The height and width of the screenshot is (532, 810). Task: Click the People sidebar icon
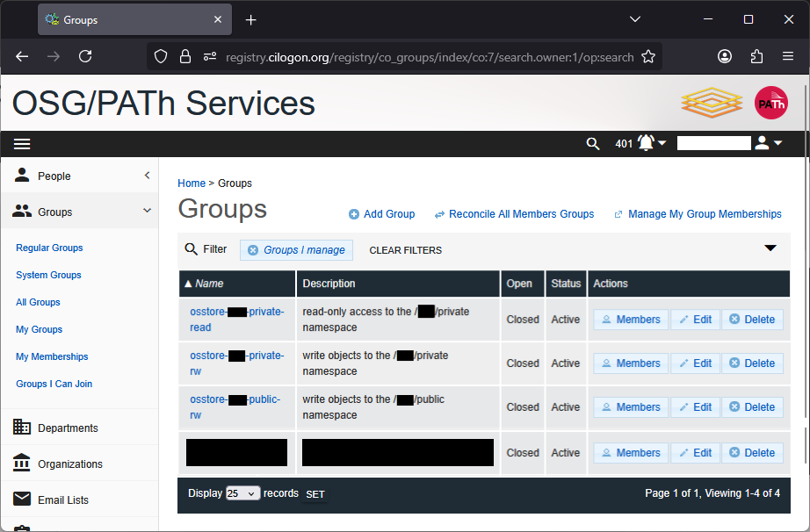click(22, 175)
